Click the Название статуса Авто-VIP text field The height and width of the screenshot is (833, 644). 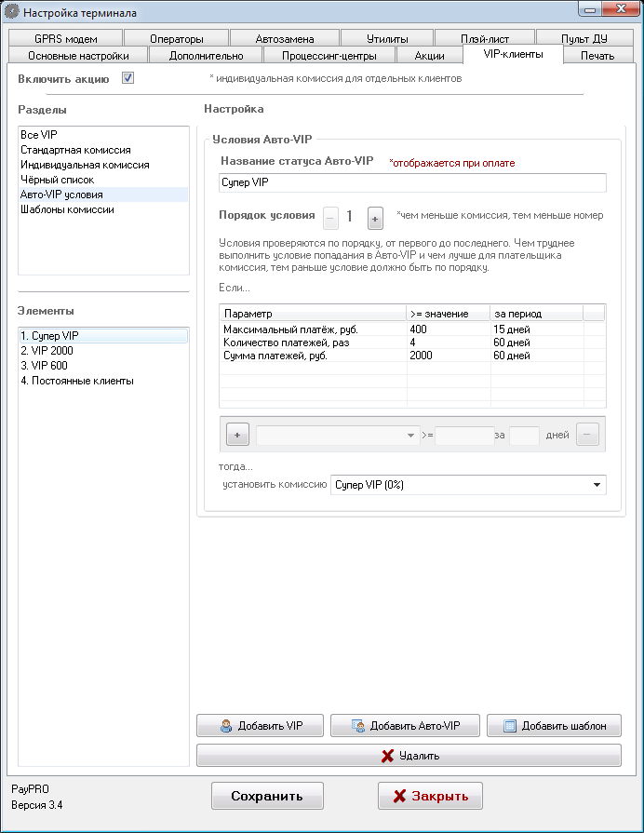point(412,182)
